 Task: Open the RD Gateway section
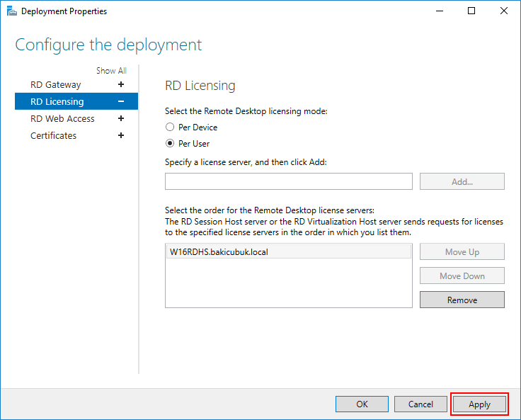[x=55, y=85]
